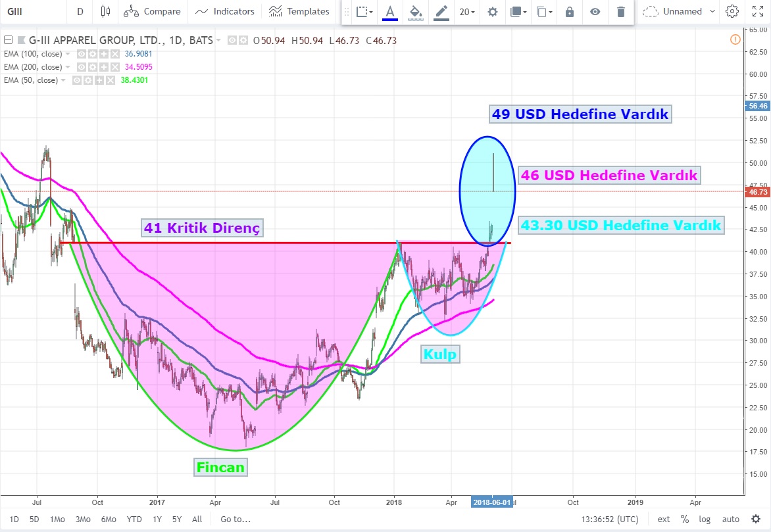
Task: Toggle the lock on selected drawing
Action: tap(570, 12)
